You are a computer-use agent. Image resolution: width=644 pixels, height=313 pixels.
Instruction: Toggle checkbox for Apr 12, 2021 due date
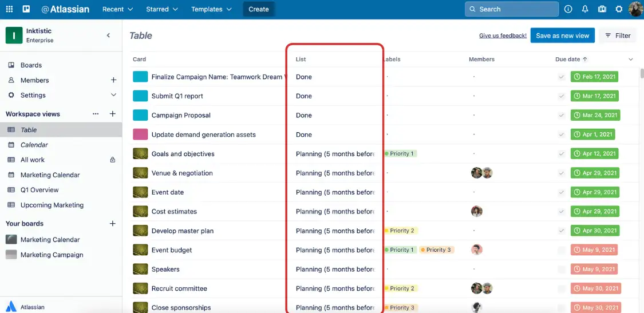[562, 154]
